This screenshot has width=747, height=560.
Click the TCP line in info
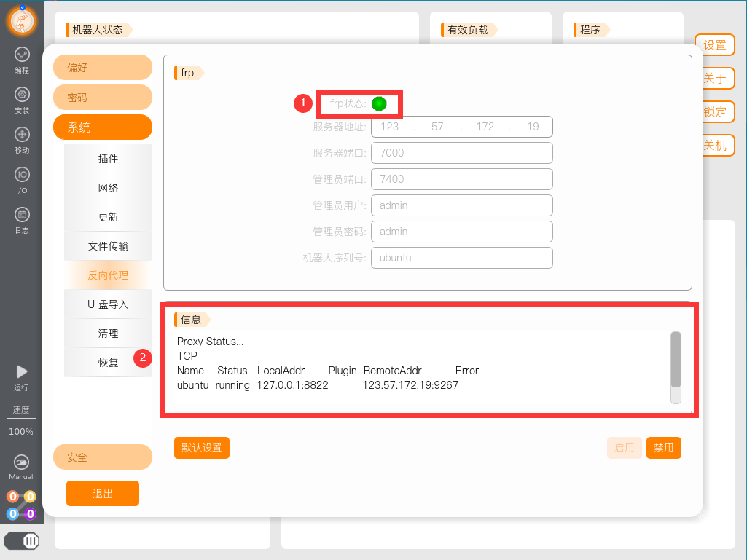point(187,356)
